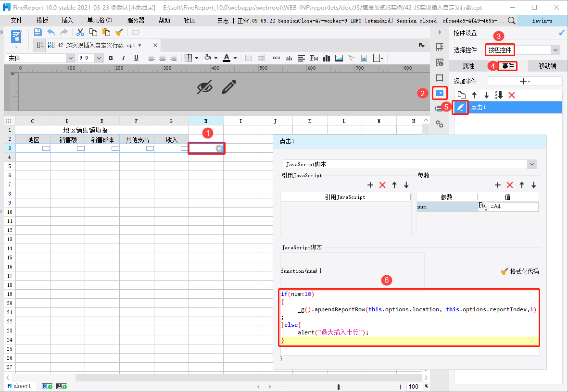Select cell H3 with button widget
Screen dimensions: 568x392
pos(206,148)
